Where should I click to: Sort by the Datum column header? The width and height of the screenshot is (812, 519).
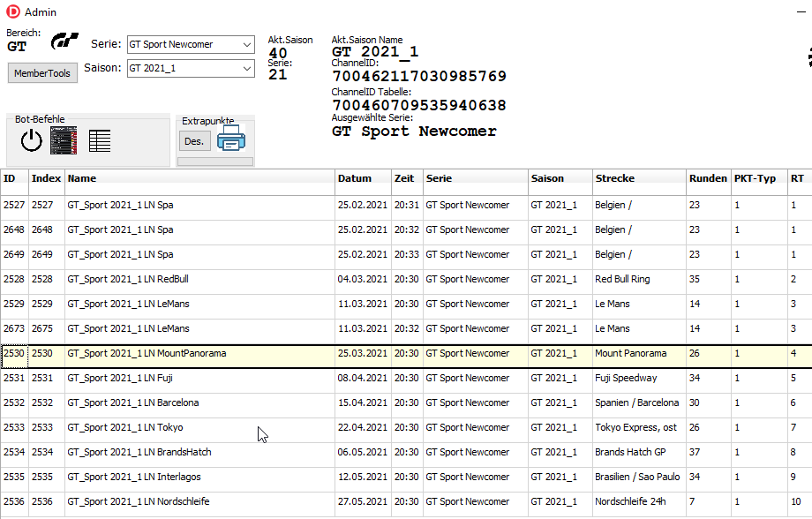[x=363, y=178]
